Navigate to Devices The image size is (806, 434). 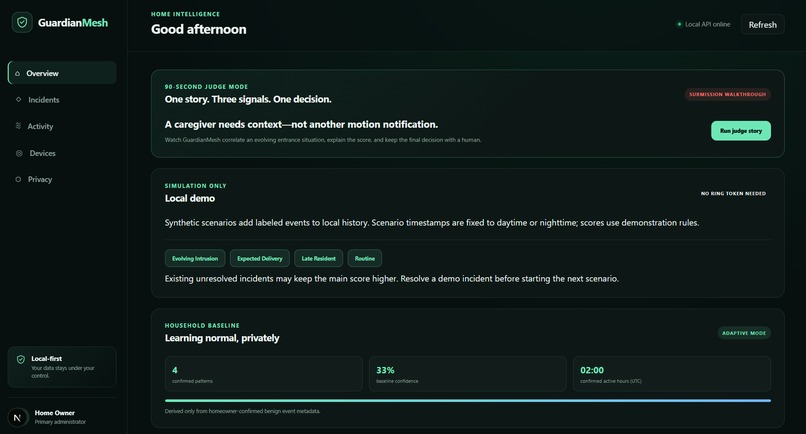tap(62, 153)
